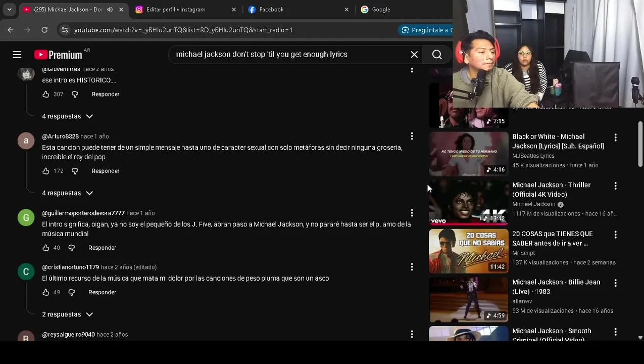Image resolution: width=644 pixels, height=364 pixels.
Task: Open the YouTube hamburger guide menu
Action: (x=17, y=55)
